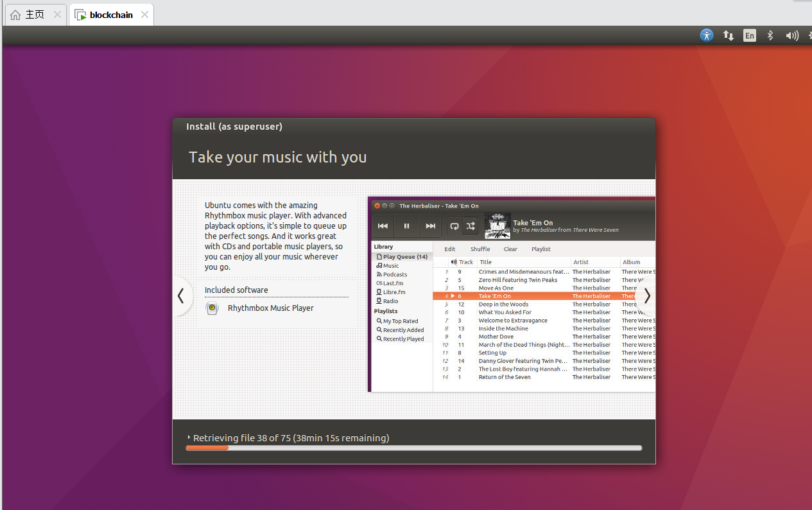The width and height of the screenshot is (812, 510).
Task: Select track Mother Dove
Action: [544, 337]
